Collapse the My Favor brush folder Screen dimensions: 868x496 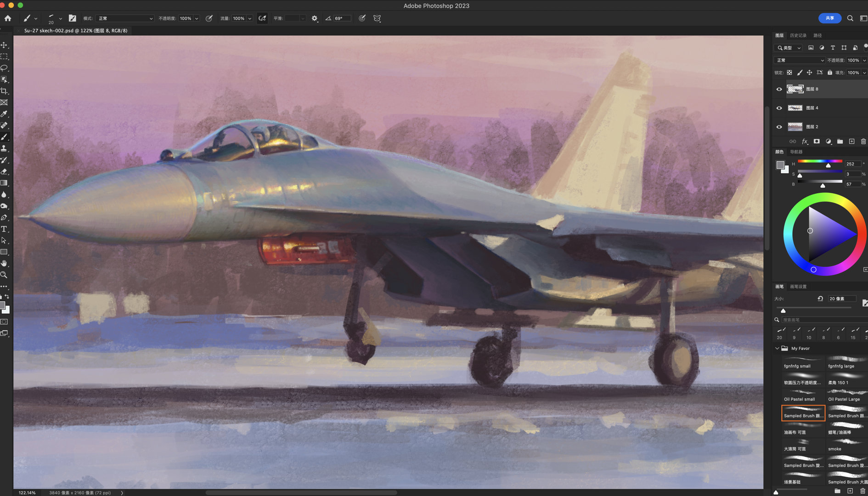pyautogui.click(x=777, y=348)
